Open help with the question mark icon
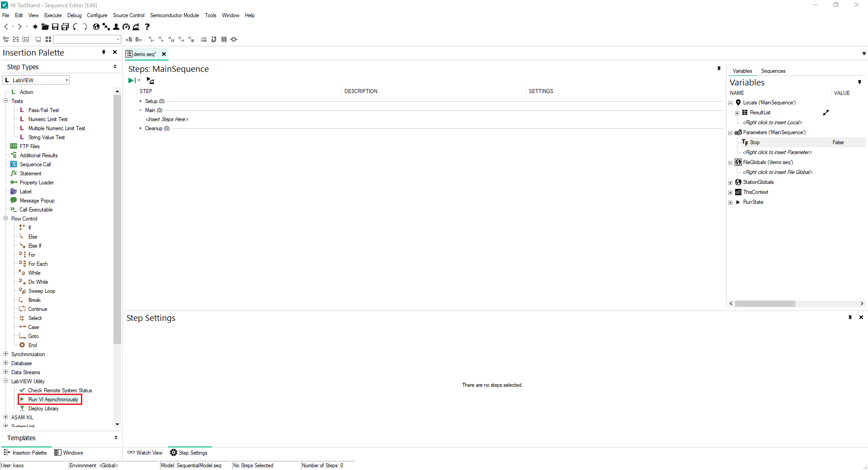Image resolution: width=868 pixels, height=470 pixels. tap(147, 27)
